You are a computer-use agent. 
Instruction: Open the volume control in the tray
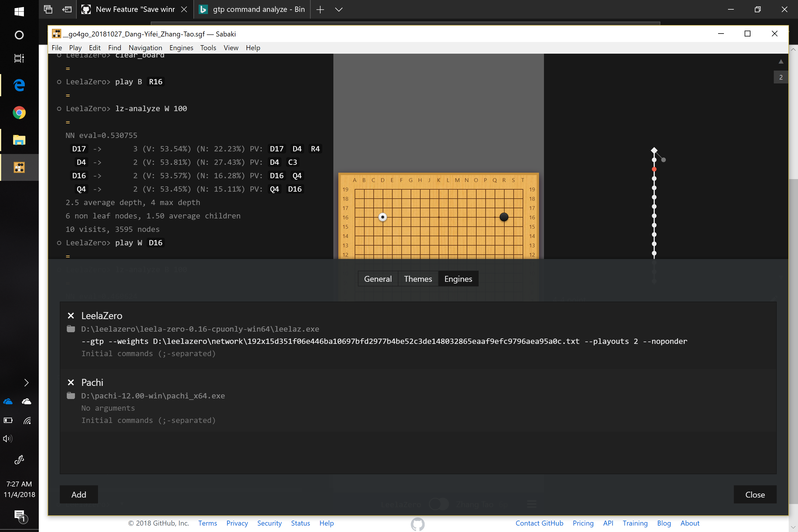pyautogui.click(x=8, y=439)
